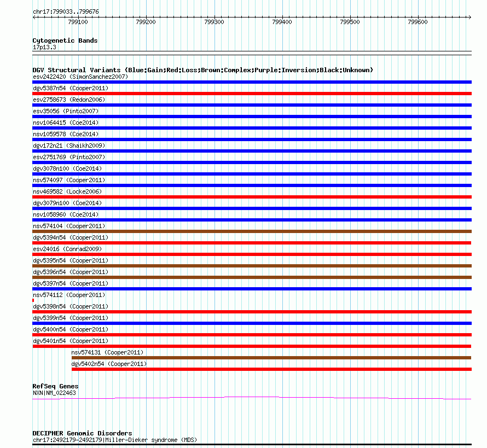Screen dimensions: 487x448
Task: Click the brown complex bar under nsv574104
Action: (x=252, y=231)
